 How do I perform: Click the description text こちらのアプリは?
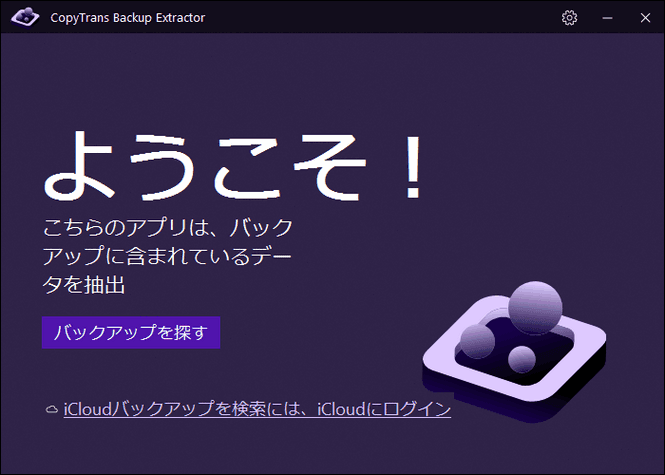[168, 256]
